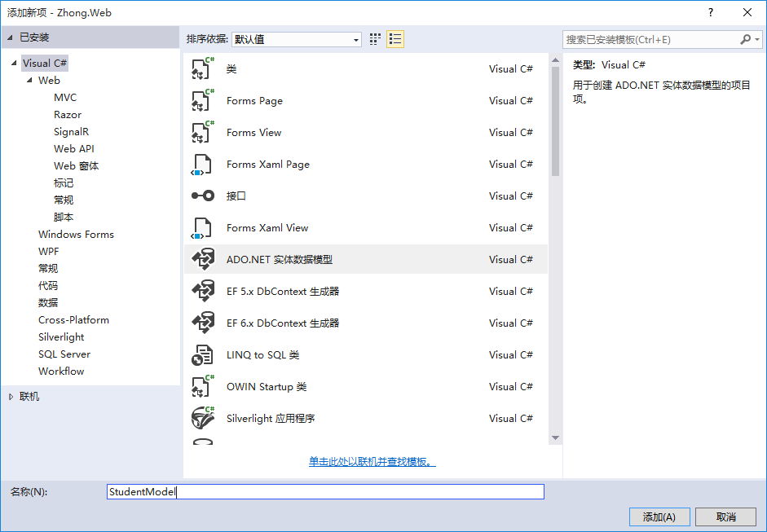Click the link to find templates online

pos(372,462)
